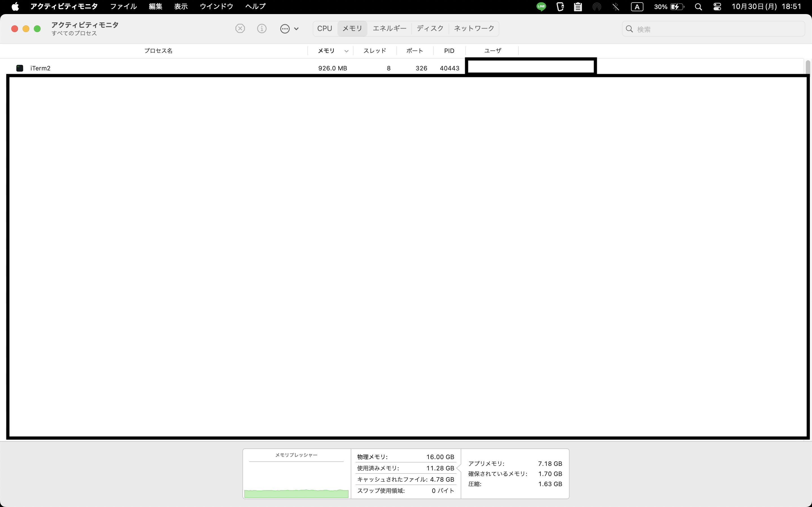Stop the selected process using the X icon
The height and width of the screenshot is (507, 812).
pyautogui.click(x=240, y=28)
